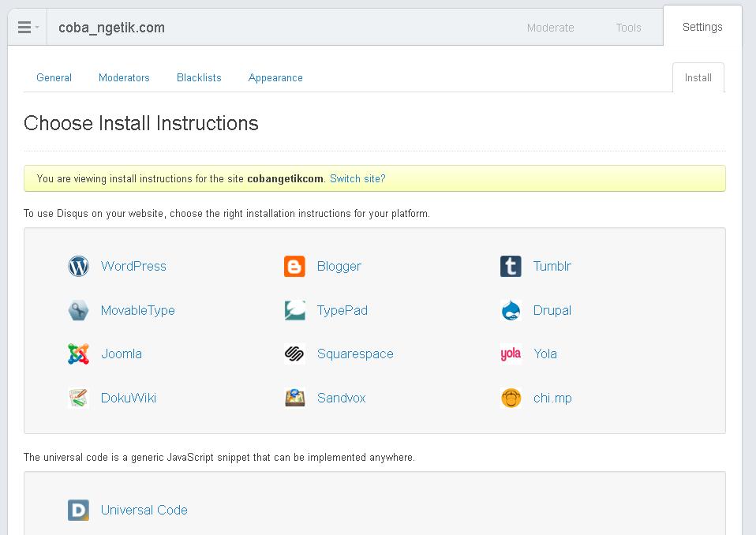Click the Switch site? link
Screen dimensions: 756x535
click(x=357, y=179)
